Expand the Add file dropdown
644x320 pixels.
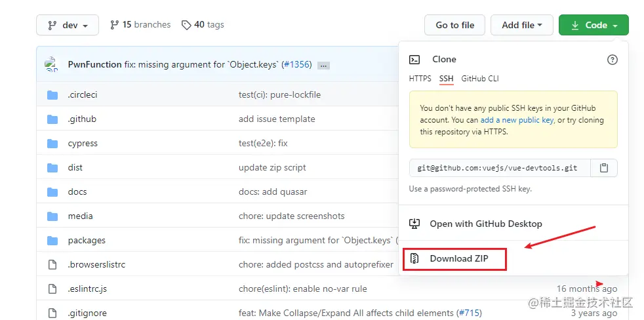(x=521, y=25)
